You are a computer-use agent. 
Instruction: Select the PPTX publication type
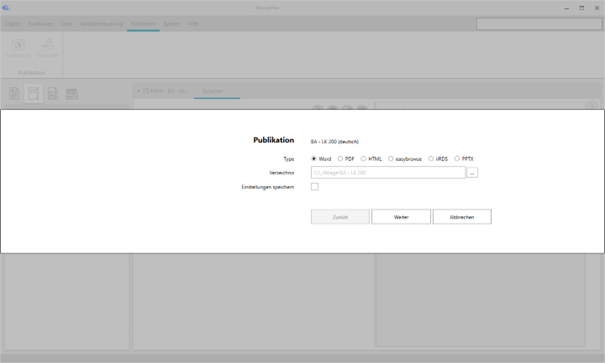457,159
